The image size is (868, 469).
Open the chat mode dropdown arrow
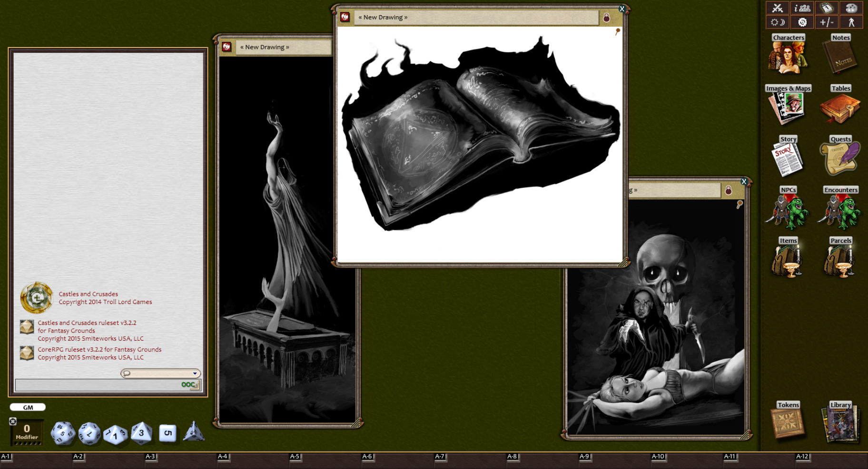tap(194, 373)
